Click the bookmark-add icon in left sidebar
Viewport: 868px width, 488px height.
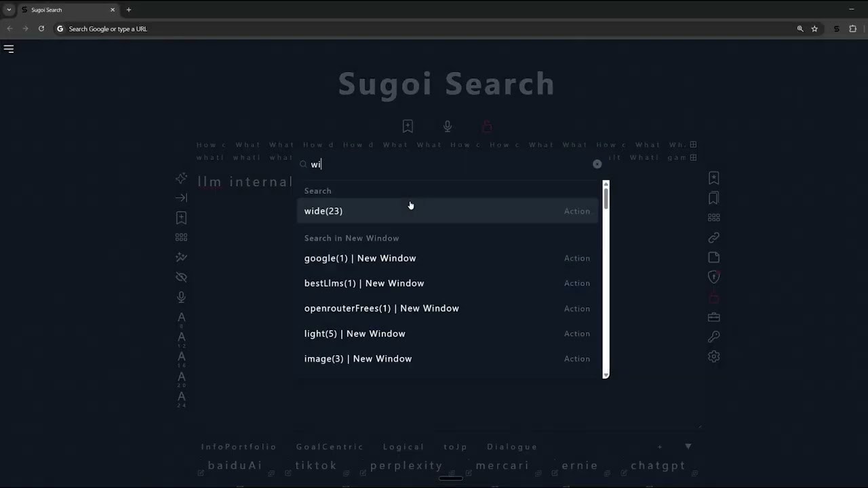[181, 218]
